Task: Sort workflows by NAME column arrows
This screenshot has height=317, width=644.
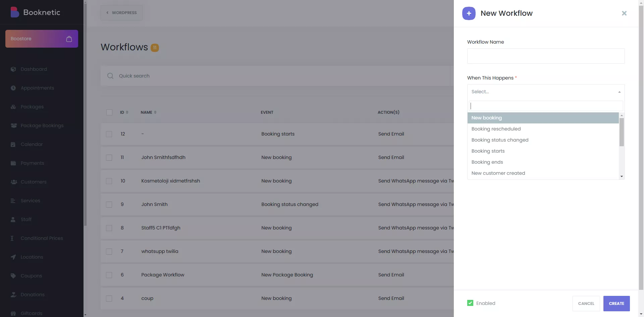Action: coord(155,112)
